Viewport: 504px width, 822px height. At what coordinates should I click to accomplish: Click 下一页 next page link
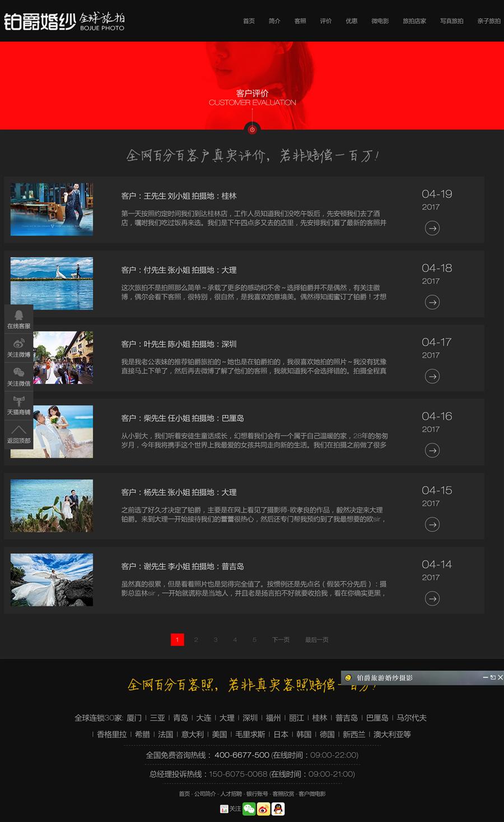(281, 639)
